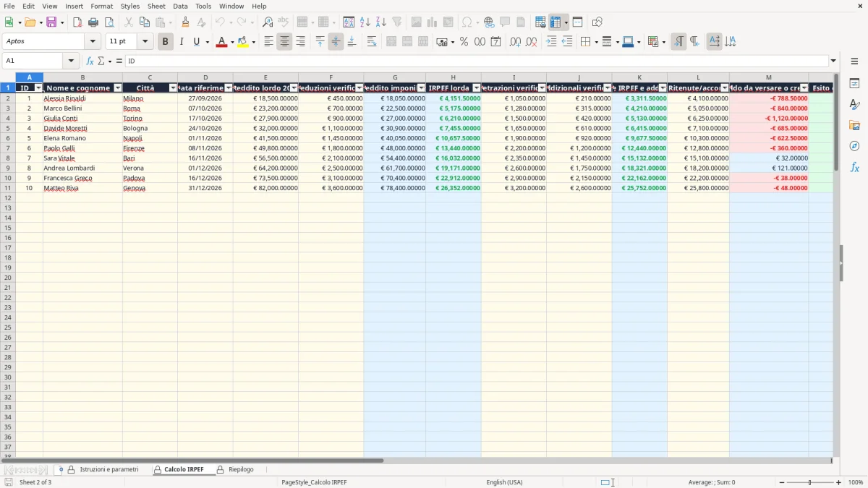Click the zoom slider

809,482
